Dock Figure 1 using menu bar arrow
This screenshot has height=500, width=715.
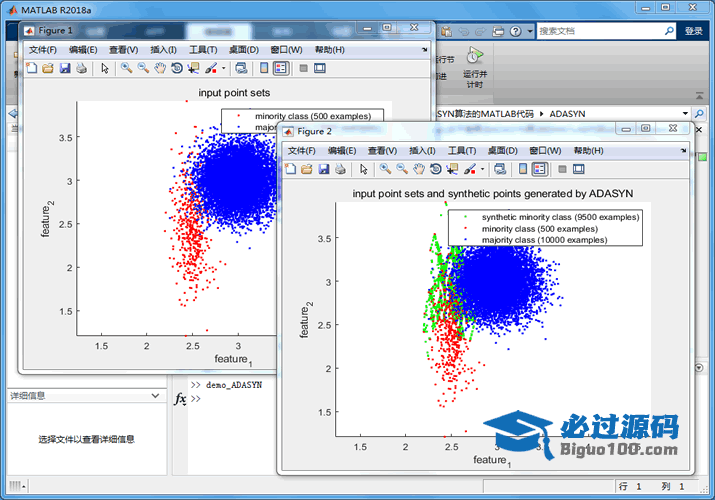point(425,50)
